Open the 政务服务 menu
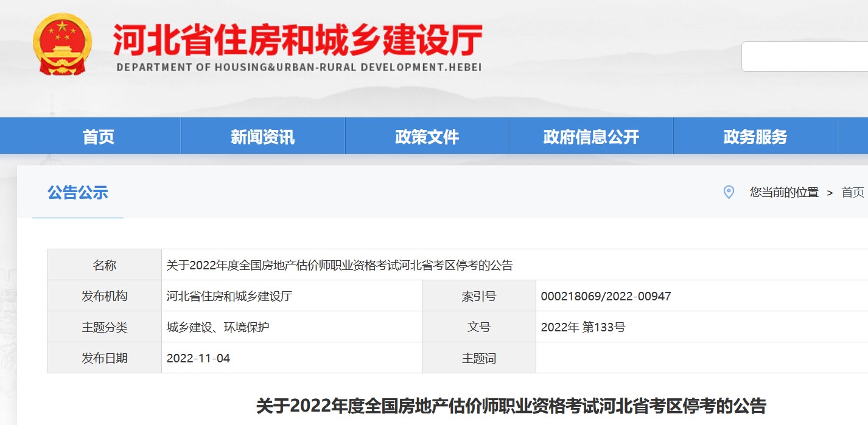The width and height of the screenshot is (868, 425). pos(755,135)
